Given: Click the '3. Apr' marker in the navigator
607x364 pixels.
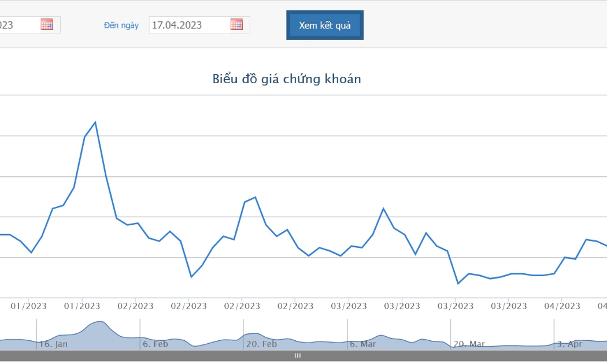Looking at the screenshot, I should (569, 344).
